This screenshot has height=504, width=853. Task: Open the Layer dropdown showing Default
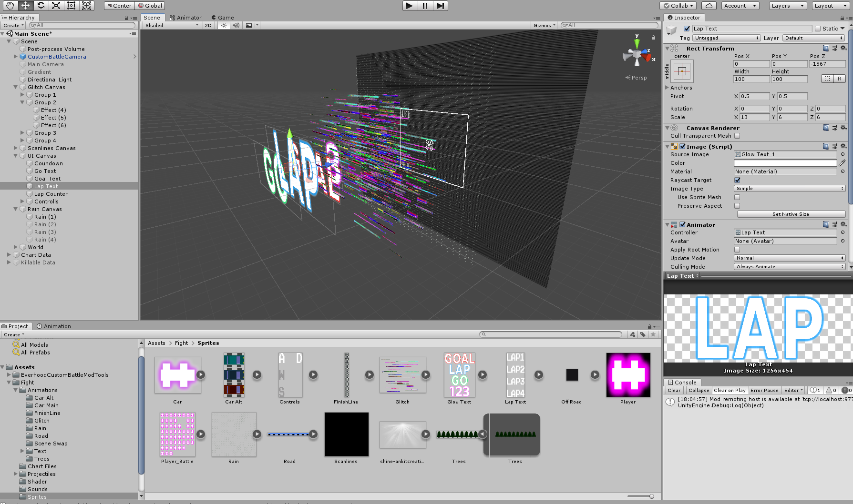814,38
